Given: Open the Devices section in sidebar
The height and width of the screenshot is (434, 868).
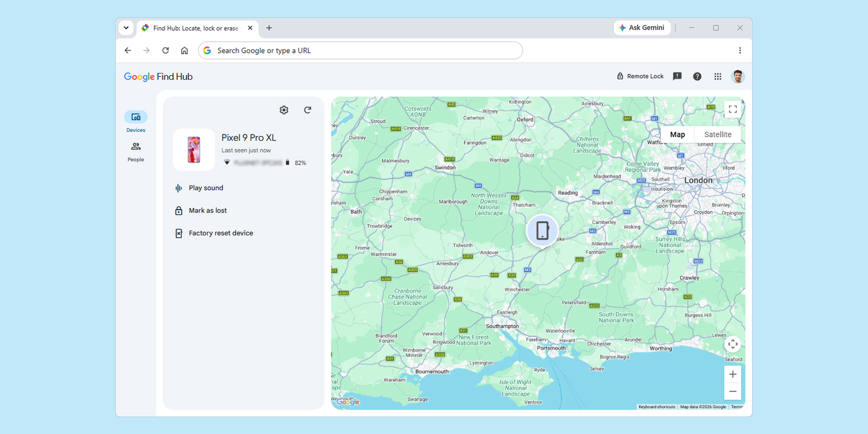Looking at the screenshot, I should [136, 122].
